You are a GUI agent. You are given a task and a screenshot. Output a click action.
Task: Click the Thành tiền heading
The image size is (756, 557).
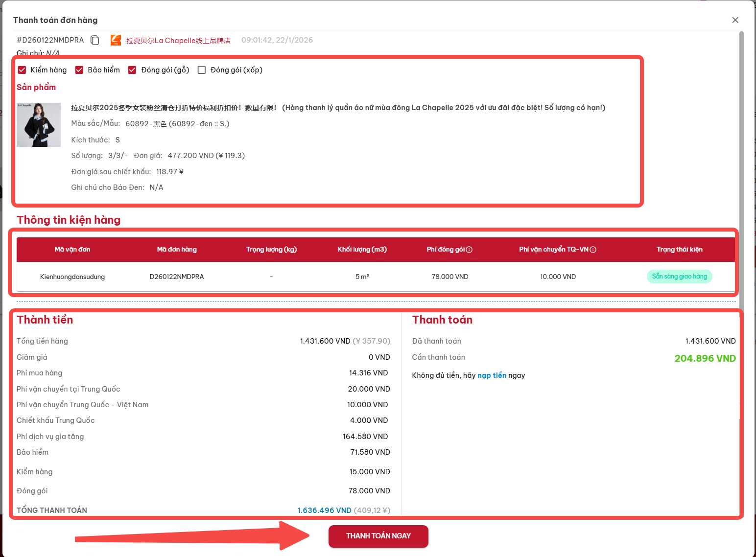[x=45, y=320]
